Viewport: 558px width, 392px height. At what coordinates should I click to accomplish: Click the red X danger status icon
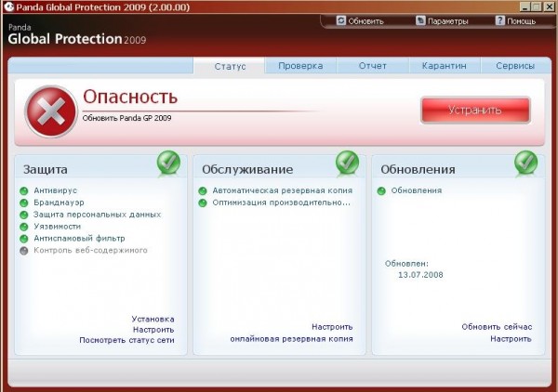51,111
